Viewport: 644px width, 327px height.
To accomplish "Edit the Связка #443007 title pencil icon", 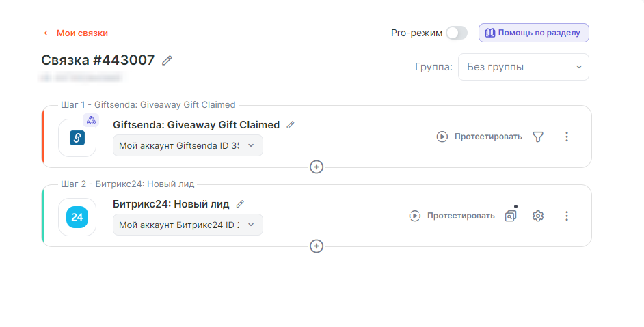I will coord(167,60).
